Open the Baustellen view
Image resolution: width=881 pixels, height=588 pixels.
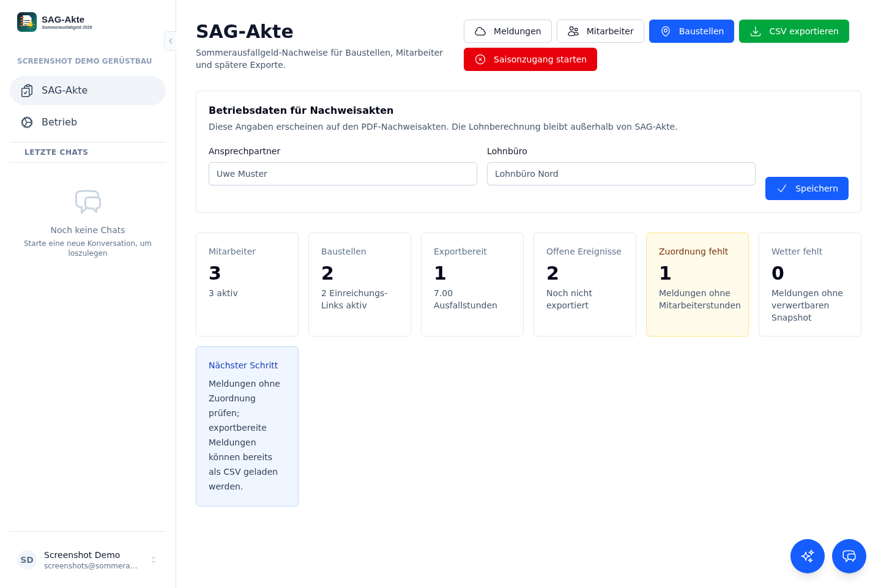[691, 31]
